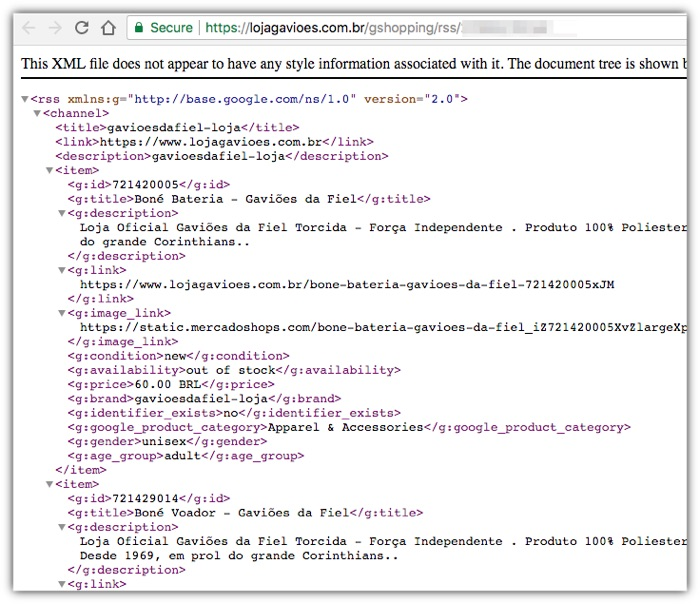
Task: Click the green Secure padlock icon
Action: coord(139,28)
